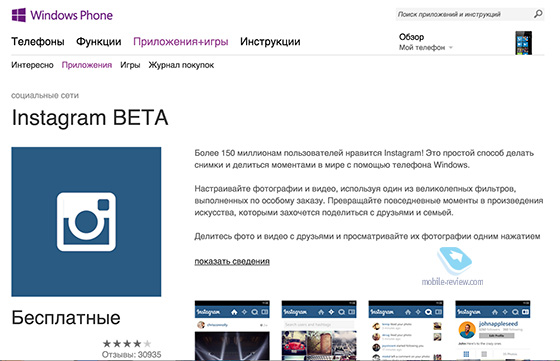The height and width of the screenshot is (361, 560).
Task: Go to the Интересно tab
Action: click(x=32, y=65)
